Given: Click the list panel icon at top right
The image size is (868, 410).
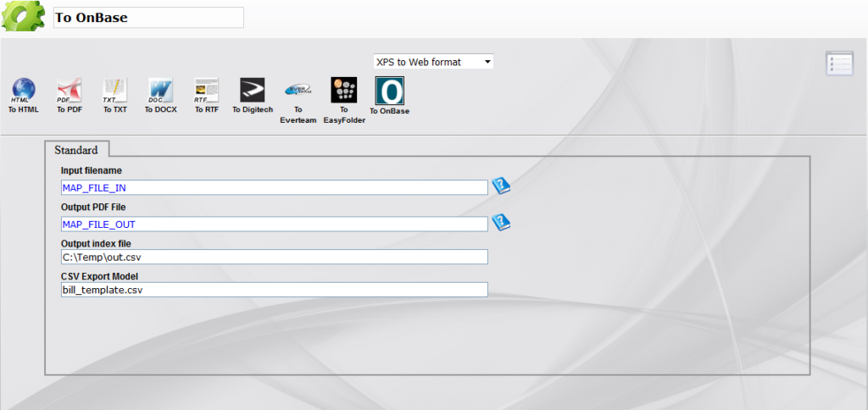Looking at the screenshot, I should 839,64.
